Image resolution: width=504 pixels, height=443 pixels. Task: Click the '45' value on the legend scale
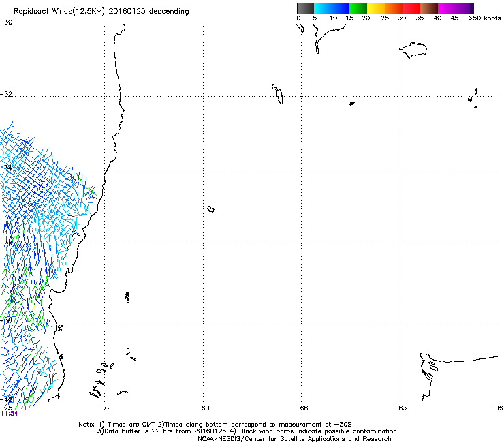454,18
